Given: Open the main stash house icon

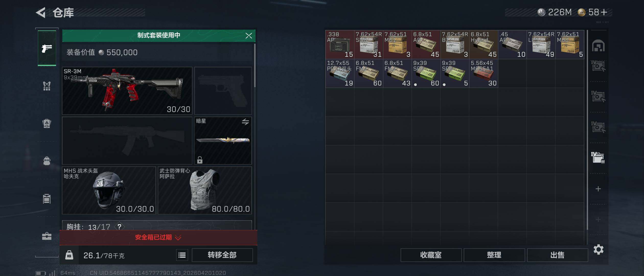Looking at the screenshot, I should coord(598,46).
